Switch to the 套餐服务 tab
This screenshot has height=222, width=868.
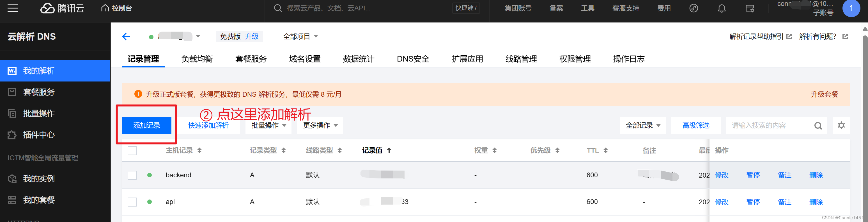(x=251, y=59)
